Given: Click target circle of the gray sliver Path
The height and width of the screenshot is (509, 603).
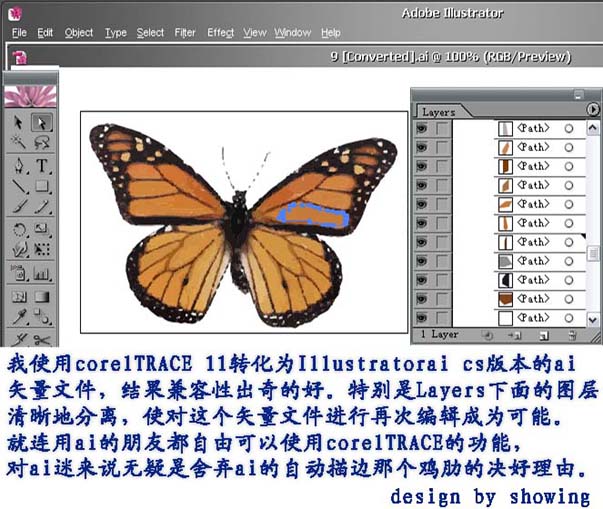Looking at the screenshot, I should pos(569,128).
